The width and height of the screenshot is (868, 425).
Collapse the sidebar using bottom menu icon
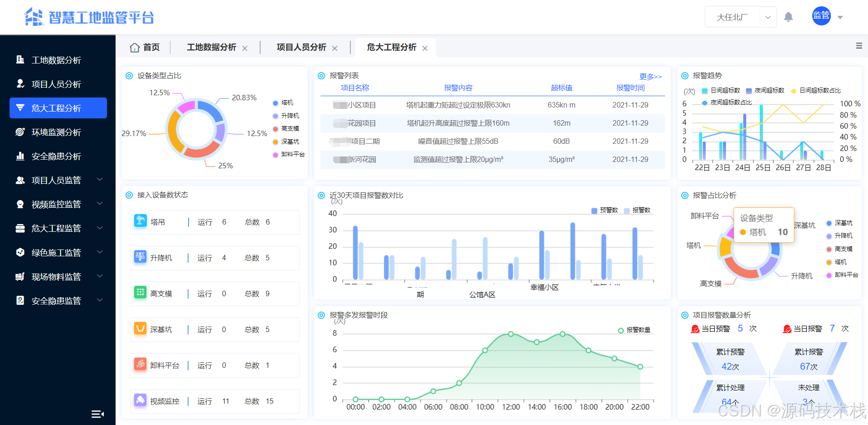[x=97, y=414]
